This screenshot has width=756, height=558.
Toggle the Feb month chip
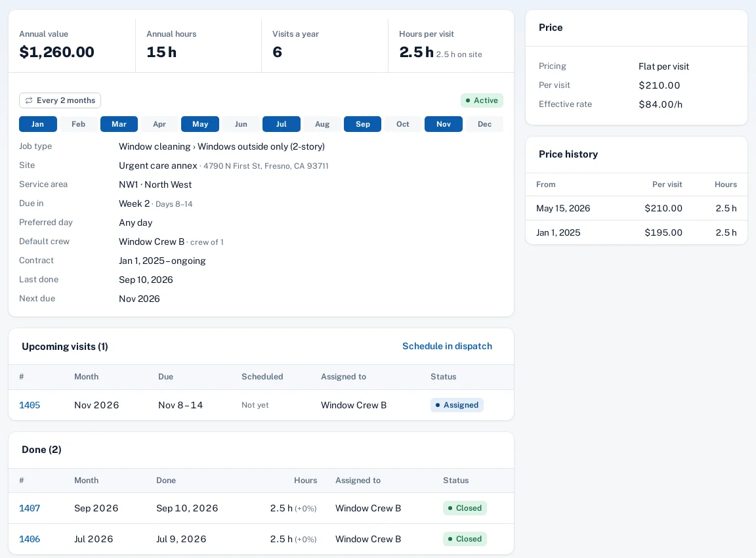[x=79, y=124]
